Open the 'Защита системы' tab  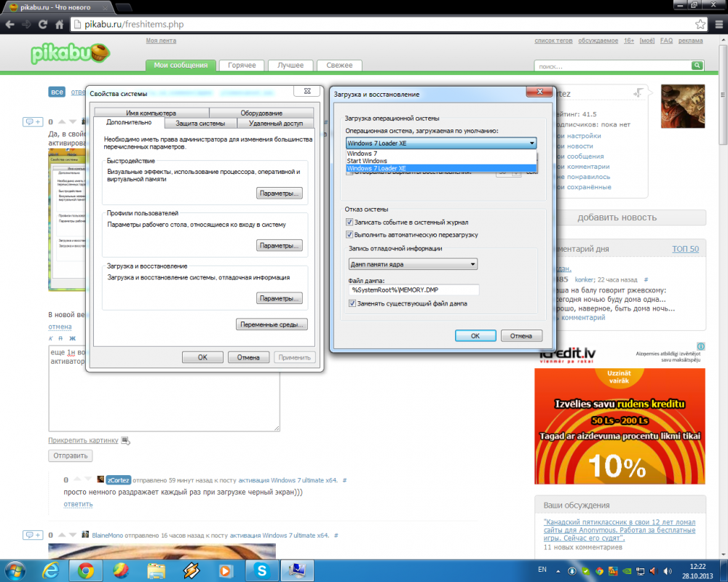click(201, 124)
